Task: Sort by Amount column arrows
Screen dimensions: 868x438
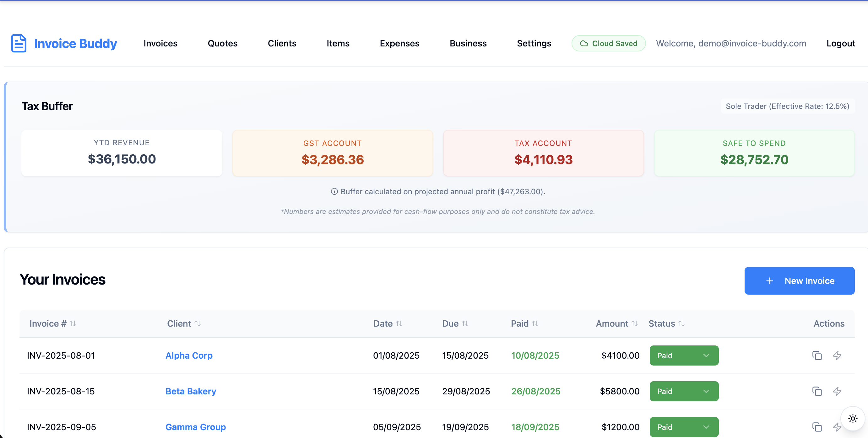Action: pyautogui.click(x=634, y=323)
